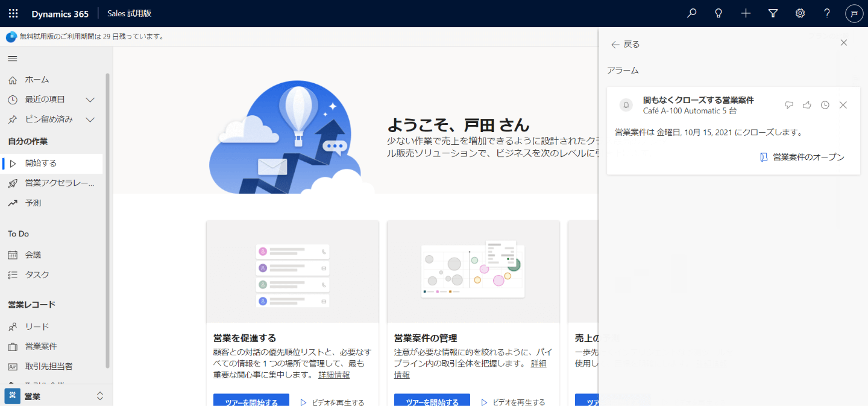Click the search magnifier icon in header
This screenshot has width=868, height=406.
(691, 13)
